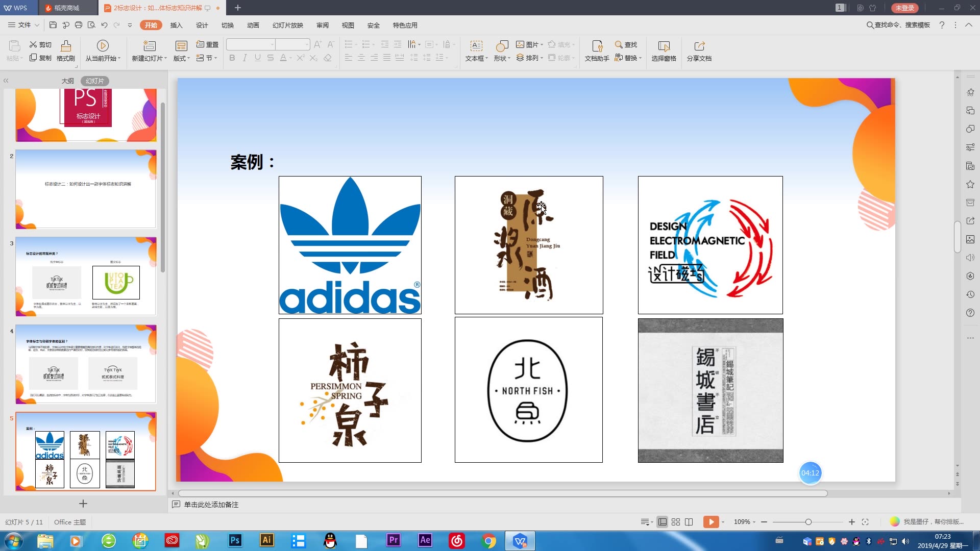980x551 pixels.
Task: Toggle normal view in status bar
Action: (x=663, y=522)
